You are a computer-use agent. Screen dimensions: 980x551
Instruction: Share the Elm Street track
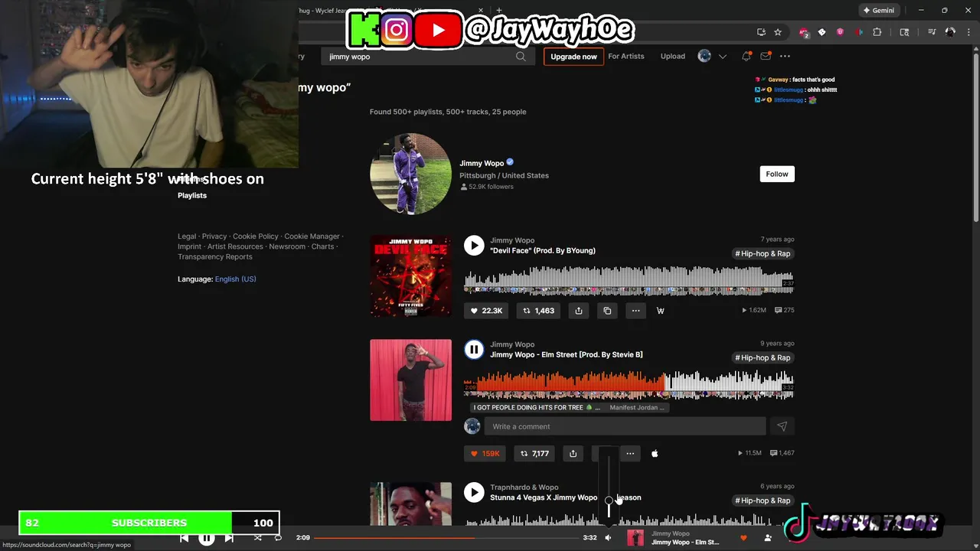pos(573,453)
